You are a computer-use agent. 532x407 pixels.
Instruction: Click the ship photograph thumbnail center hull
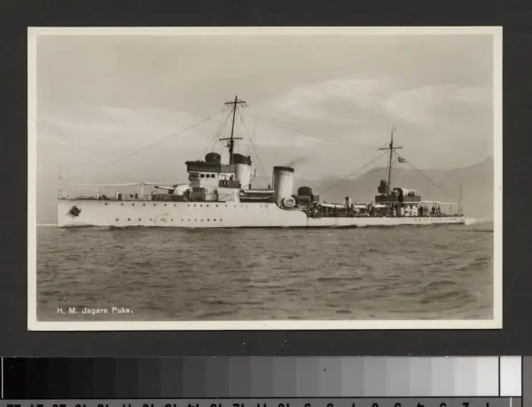(266, 215)
